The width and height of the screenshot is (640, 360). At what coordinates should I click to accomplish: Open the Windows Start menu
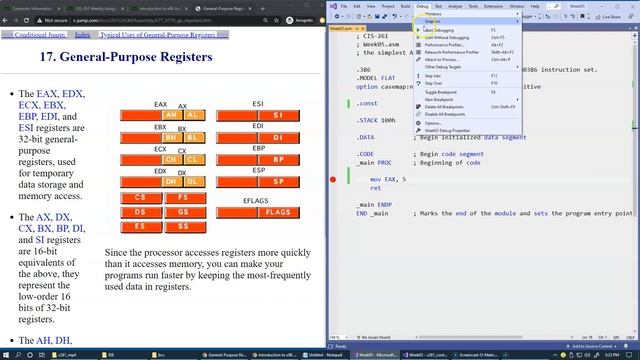click(x=6, y=355)
